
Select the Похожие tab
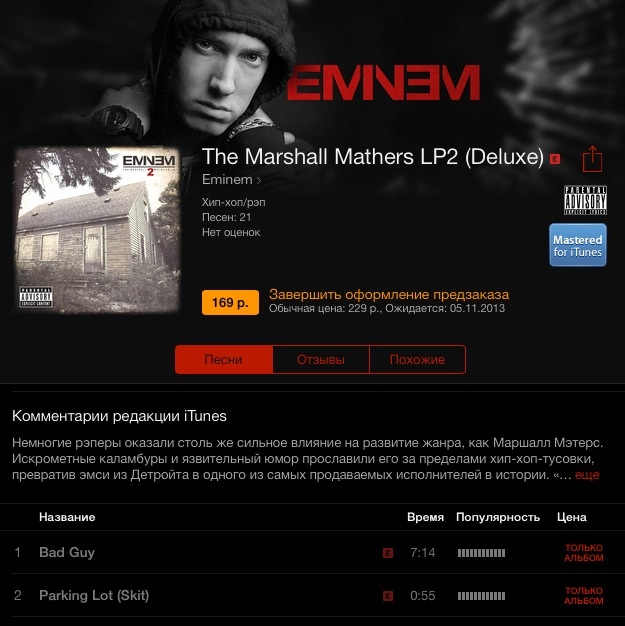(417, 359)
